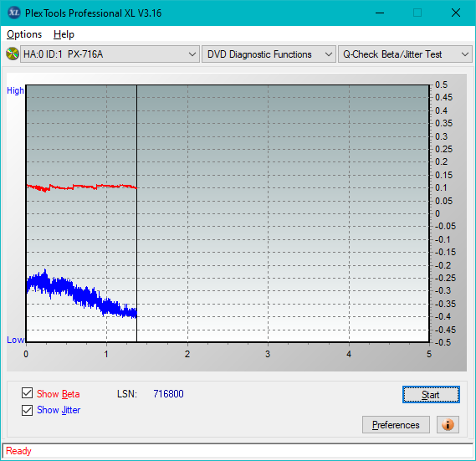476x461 pixels.
Task: Open the Preferences dialog
Action: point(396,424)
